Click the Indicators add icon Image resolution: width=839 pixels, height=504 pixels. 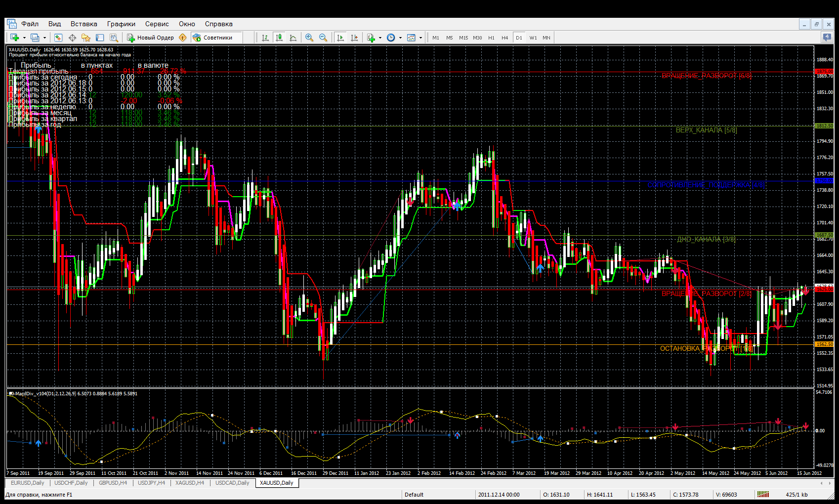(371, 38)
